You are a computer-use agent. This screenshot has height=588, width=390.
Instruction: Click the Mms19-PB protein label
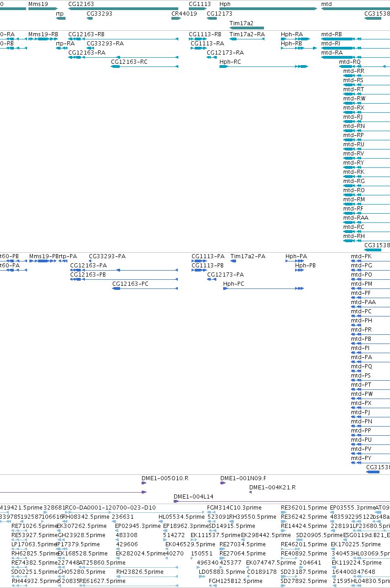click(x=44, y=256)
